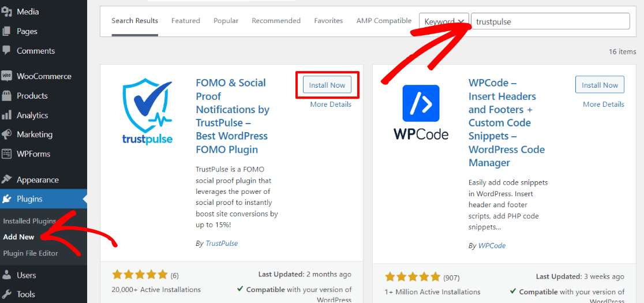Screen dimensions: 644x303
Task: Open the Favorites tab
Action: click(x=328, y=21)
